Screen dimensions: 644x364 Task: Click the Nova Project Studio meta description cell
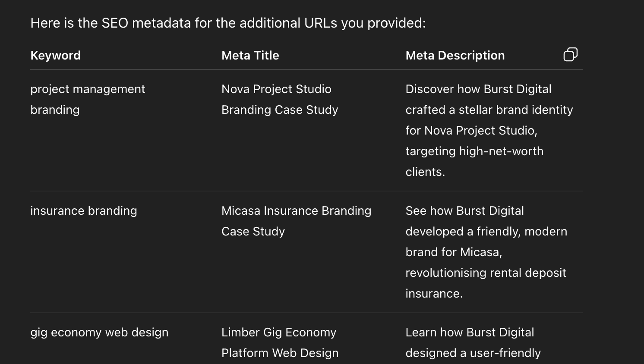pyautogui.click(x=489, y=130)
